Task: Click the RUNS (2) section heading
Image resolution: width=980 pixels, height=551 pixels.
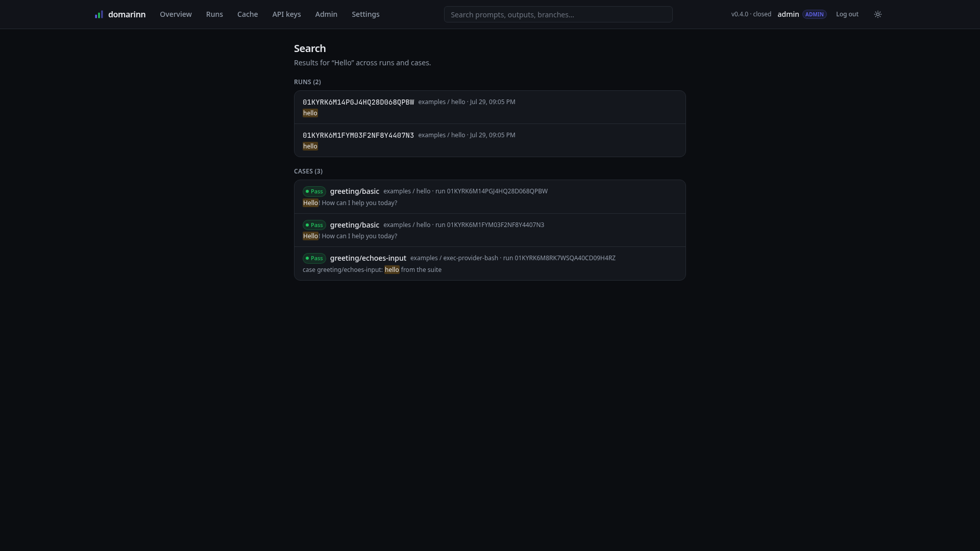Action: point(307,82)
